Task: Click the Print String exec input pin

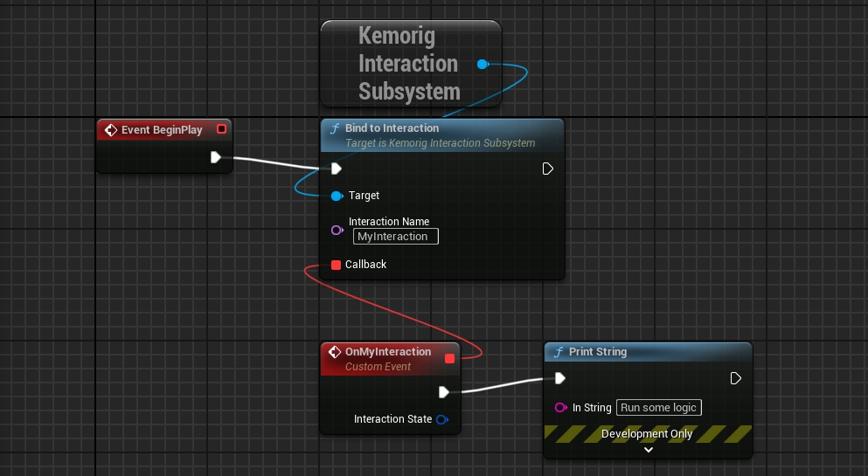Action: pos(560,378)
